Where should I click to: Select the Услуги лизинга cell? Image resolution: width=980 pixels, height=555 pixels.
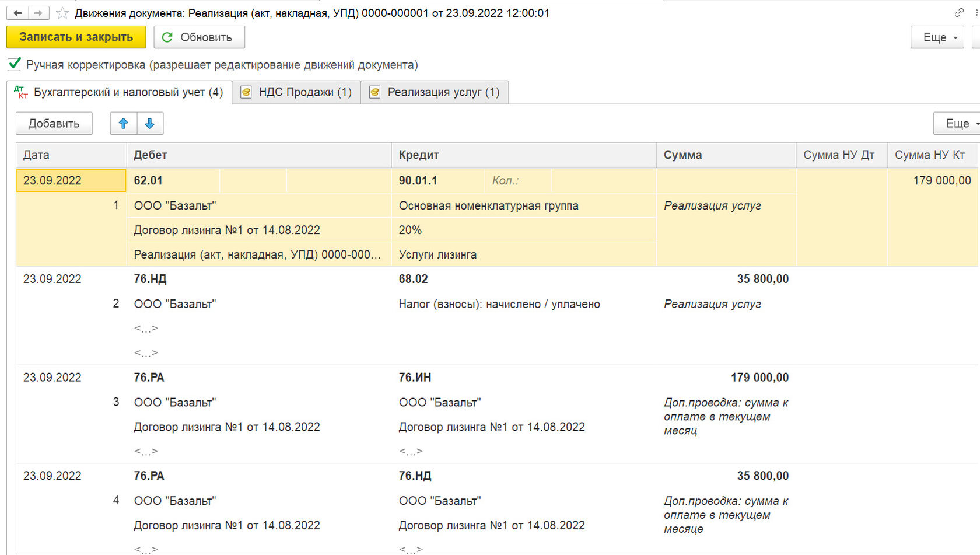pos(524,254)
